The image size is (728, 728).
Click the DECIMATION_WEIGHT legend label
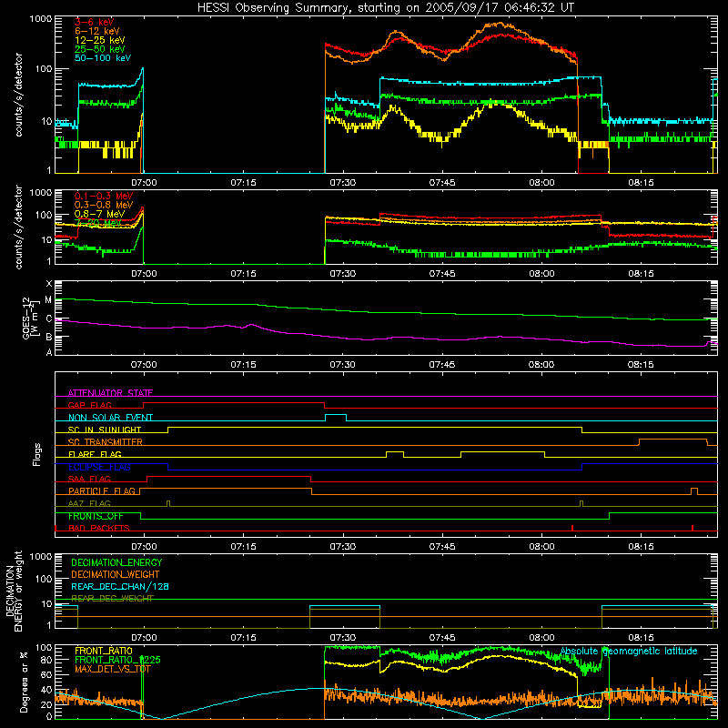pyautogui.click(x=116, y=574)
